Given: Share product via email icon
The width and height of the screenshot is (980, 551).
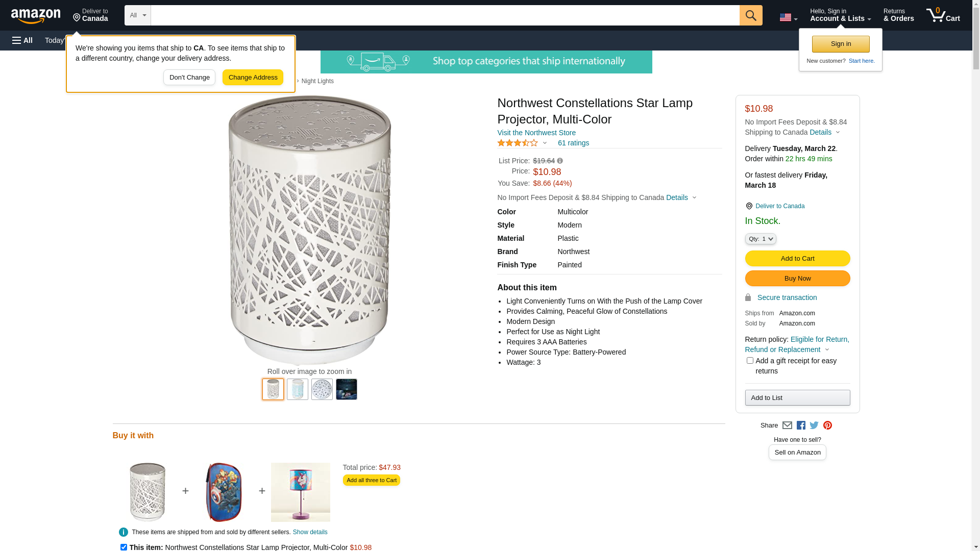Looking at the screenshot, I should (x=787, y=425).
